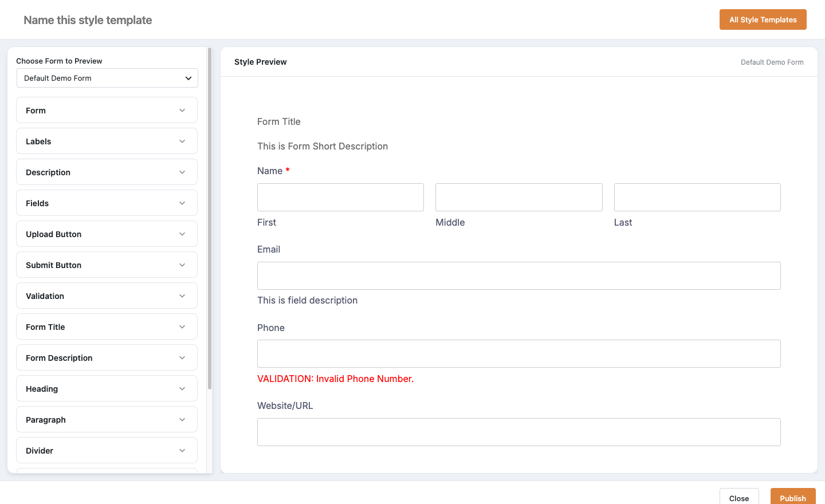Click the 'This is field description' text
Screen dimensions: 825x504
click(307, 300)
